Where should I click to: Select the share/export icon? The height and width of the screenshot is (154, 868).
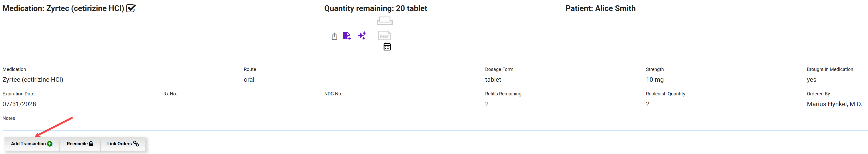(x=334, y=36)
